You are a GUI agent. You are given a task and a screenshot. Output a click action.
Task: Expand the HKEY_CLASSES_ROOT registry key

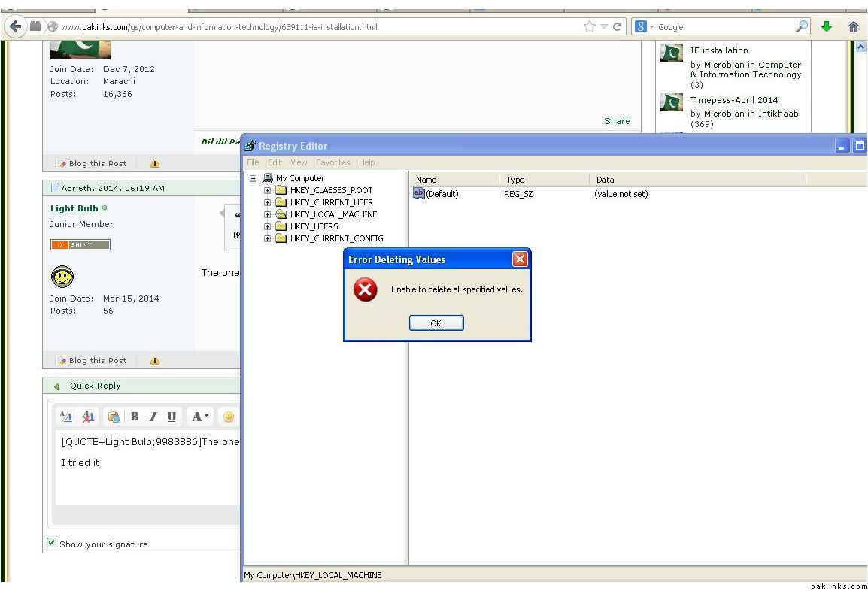[268, 190]
